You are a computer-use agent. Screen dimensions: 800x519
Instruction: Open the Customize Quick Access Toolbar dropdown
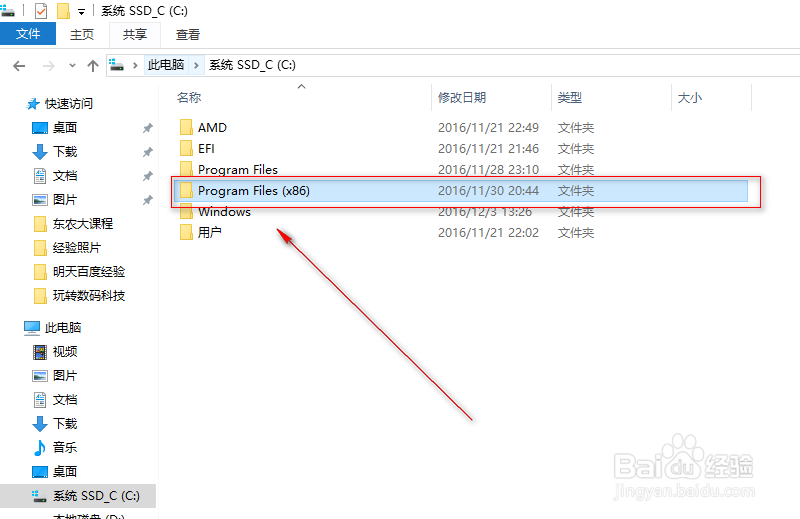(81, 12)
